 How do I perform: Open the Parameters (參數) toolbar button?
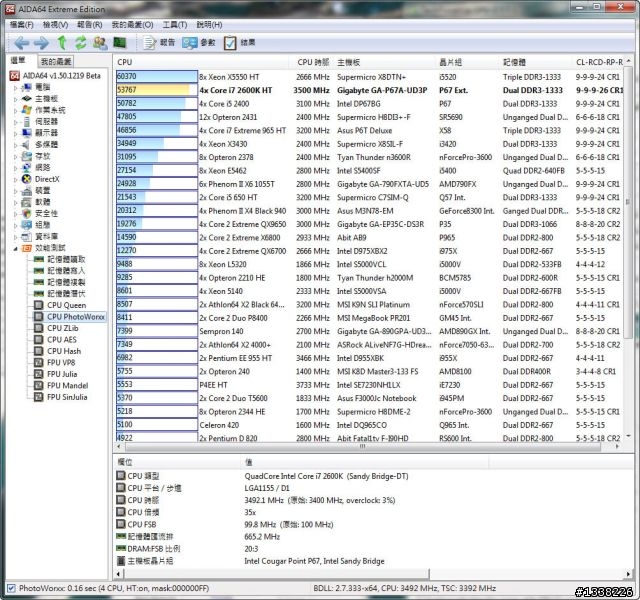click(199, 42)
